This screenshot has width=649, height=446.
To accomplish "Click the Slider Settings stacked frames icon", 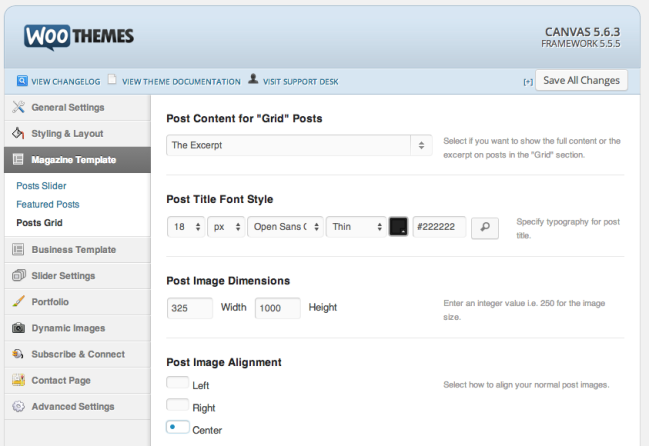I will [19, 276].
